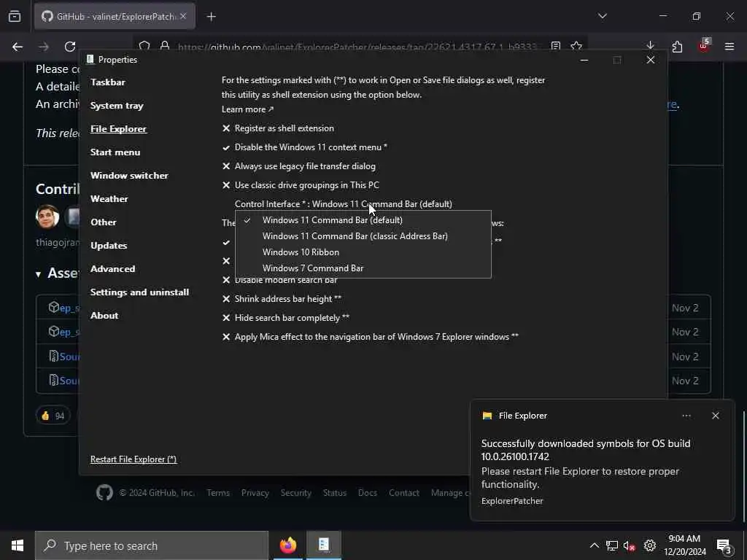Image resolution: width=747 pixels, height=560 pixels.
Task: Toggle reader view in address bar
Action: click(555, 46)
